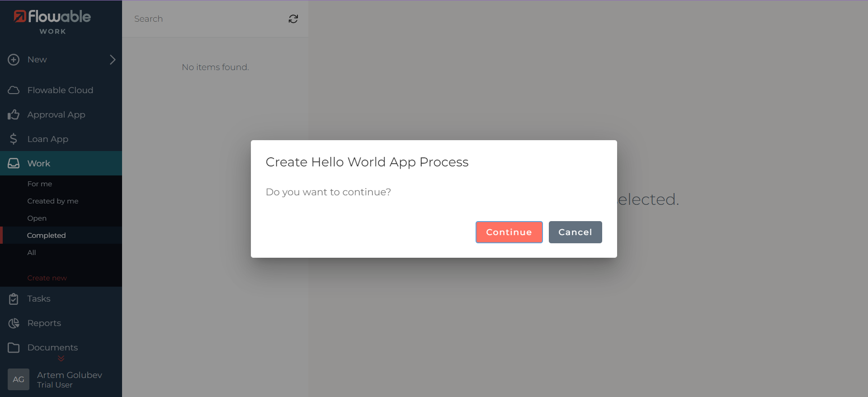Image resolution: width=868 pixels, height=397 pixels.
Task: Click the Flowable Cloud icon
Action: click(14, 90)
